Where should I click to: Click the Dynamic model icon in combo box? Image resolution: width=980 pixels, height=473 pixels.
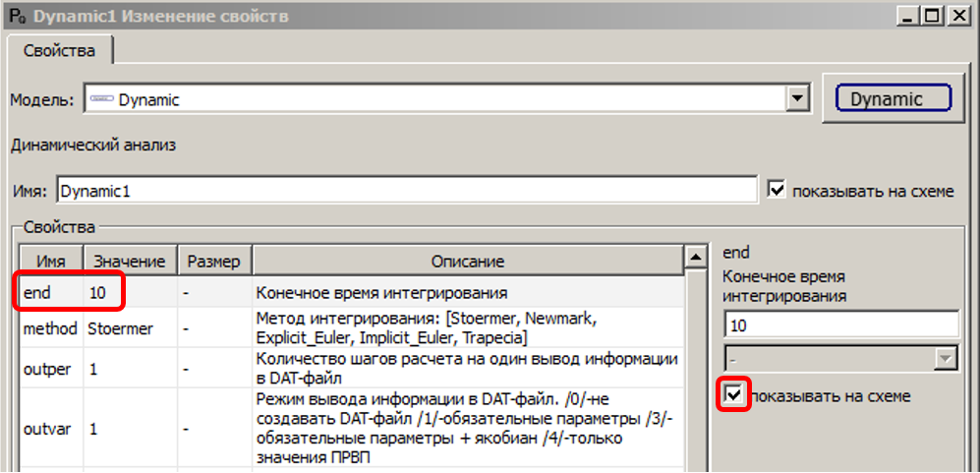(x=100, y=99)
